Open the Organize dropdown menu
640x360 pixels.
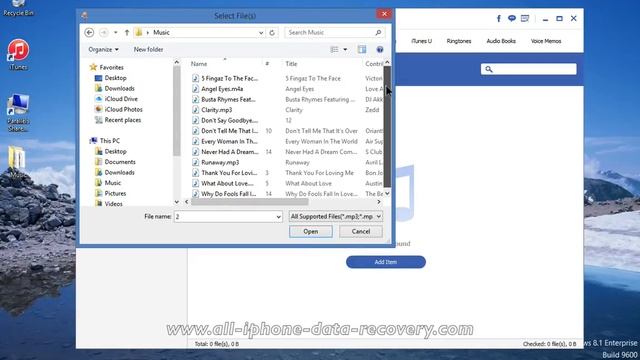point(103,49)
